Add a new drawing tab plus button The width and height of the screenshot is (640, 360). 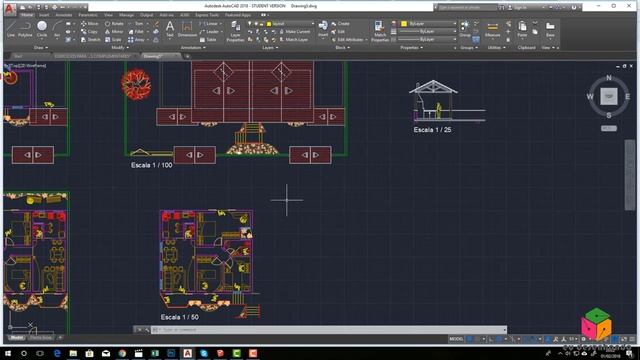point(187,56)
